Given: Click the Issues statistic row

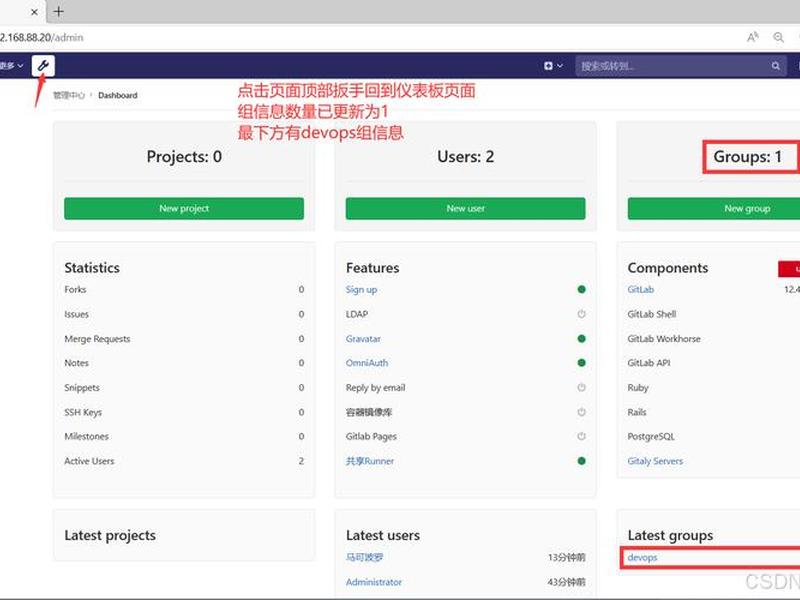Looking at the screenshot, I should [184, 314].
